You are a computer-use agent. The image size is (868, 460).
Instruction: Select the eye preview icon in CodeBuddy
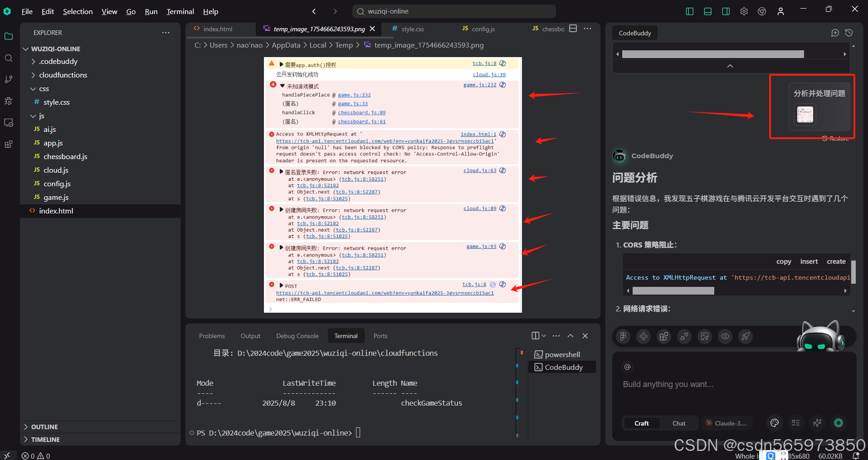[725, 336]
